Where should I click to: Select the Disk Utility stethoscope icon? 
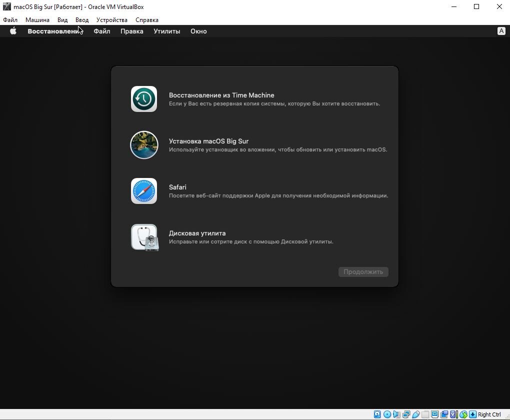tap(144, 237)
